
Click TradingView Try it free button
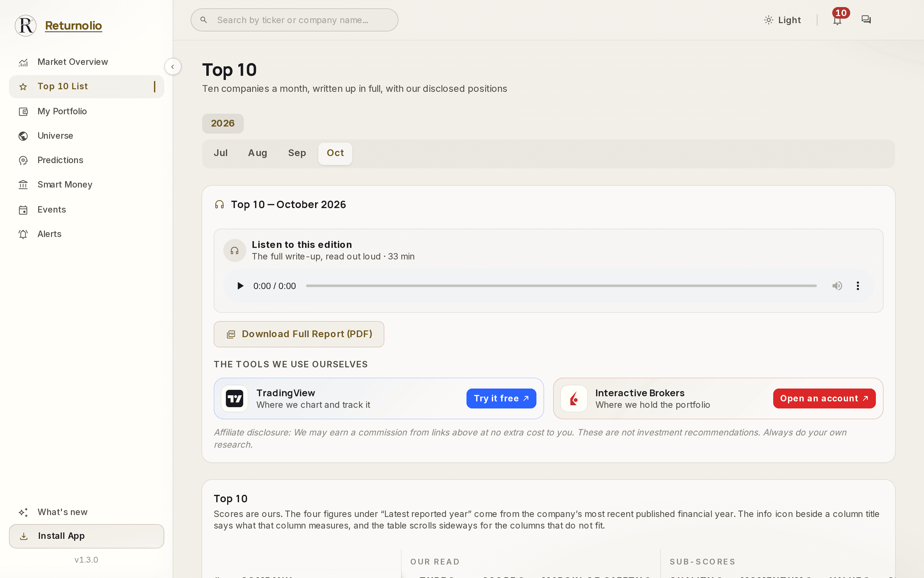click(x=501, y=398)
